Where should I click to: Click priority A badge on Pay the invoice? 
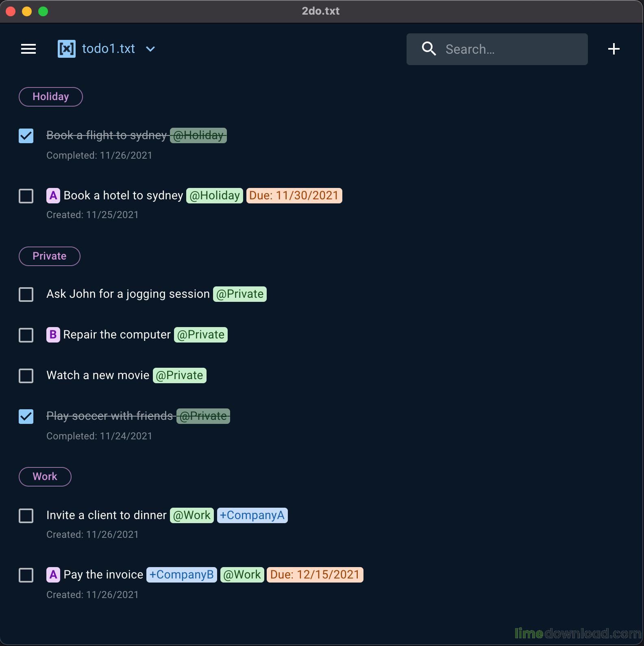click(53, 575)
